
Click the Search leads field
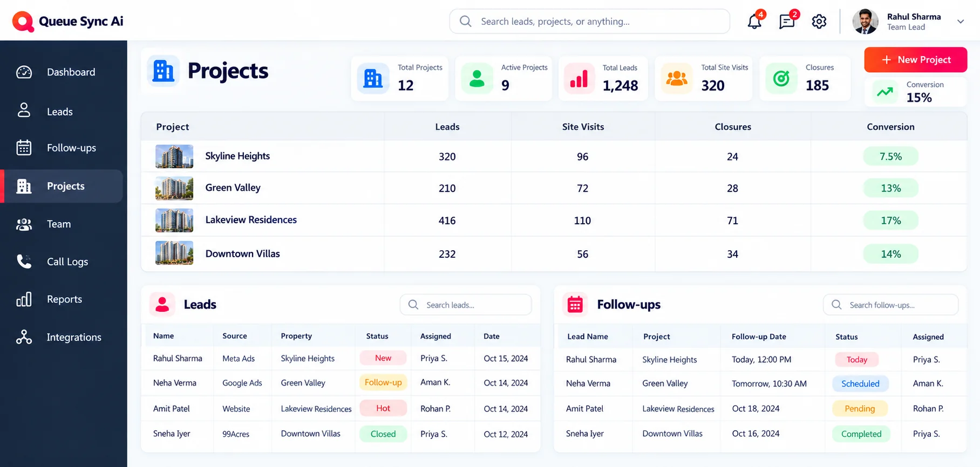click(x=466, y=305)
